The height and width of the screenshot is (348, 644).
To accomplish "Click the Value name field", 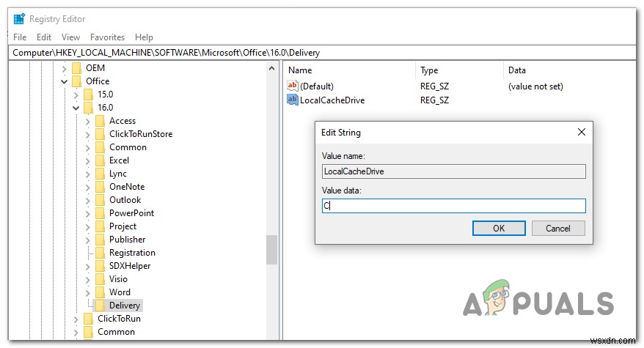I will click(x=454, y=171).
